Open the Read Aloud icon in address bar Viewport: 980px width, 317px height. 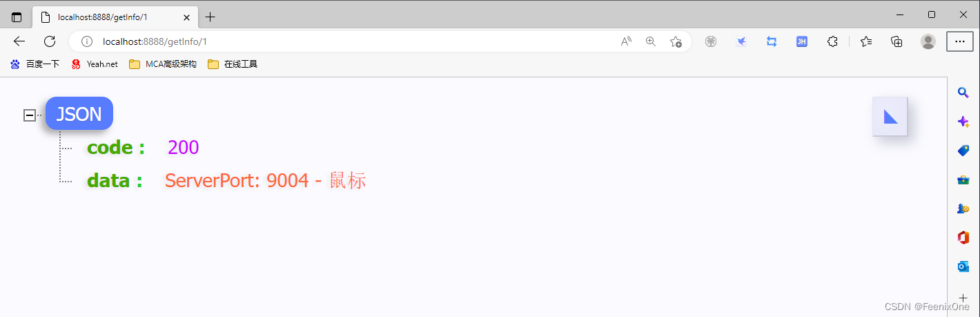coord(626,41)
